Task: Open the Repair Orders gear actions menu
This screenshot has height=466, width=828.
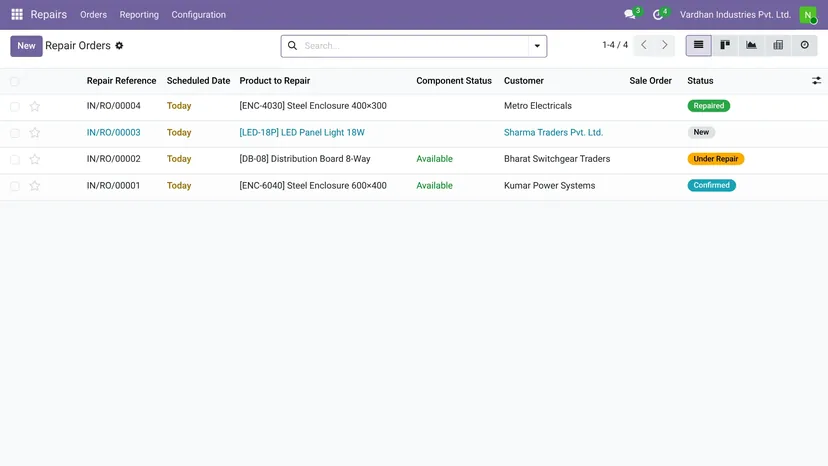Action: point(119,45)
